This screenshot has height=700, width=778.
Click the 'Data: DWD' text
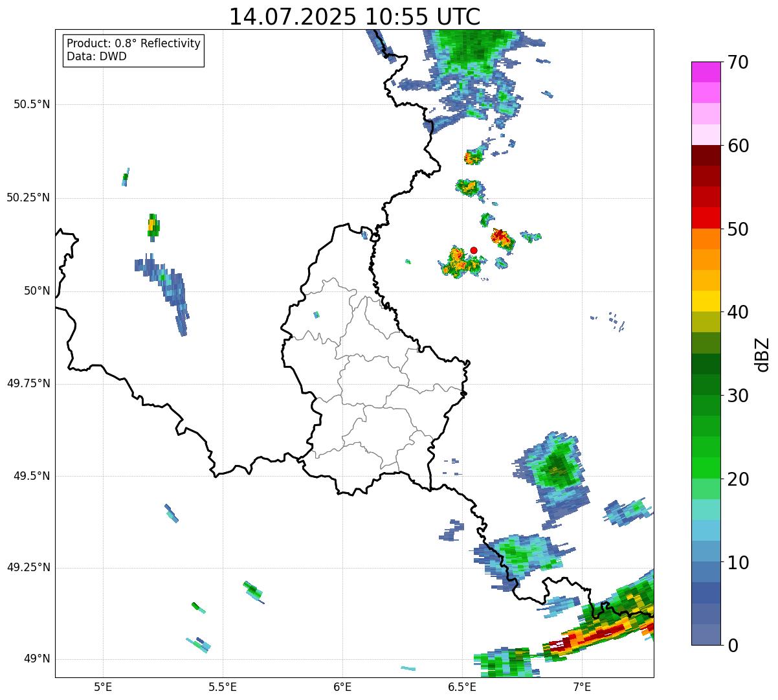[96, 56]
